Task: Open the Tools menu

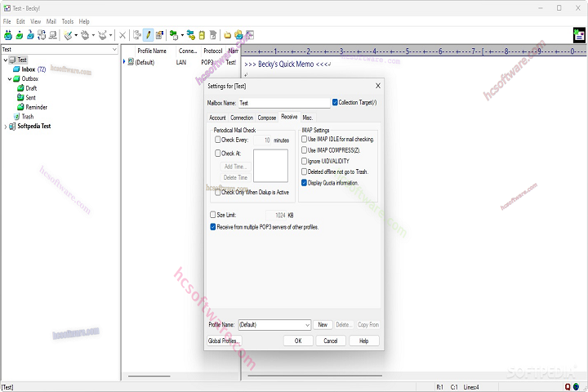Action: click(x=68, y=21)
